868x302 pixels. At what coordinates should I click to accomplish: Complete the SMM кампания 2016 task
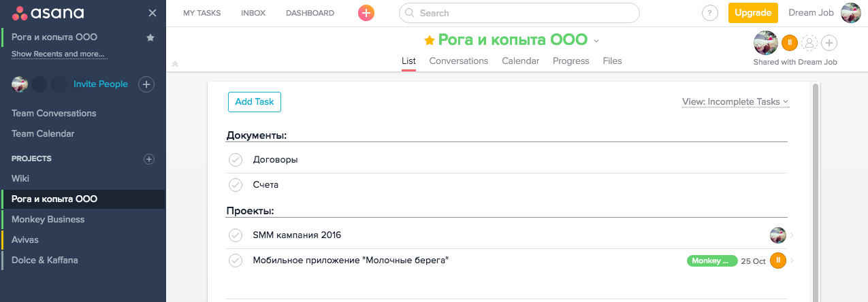[x=236, y=235]
